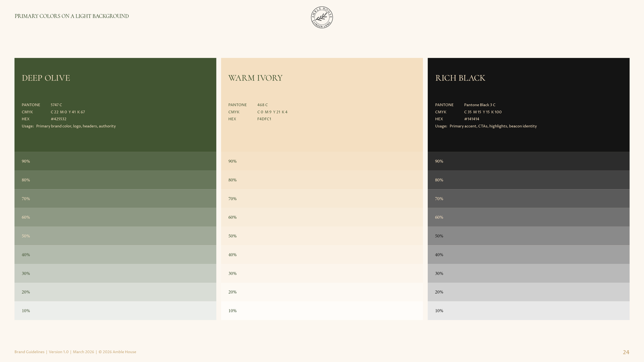644x362 pixels.
Task: Click the Rich Black 60% tint band
Action: (529, 217)
